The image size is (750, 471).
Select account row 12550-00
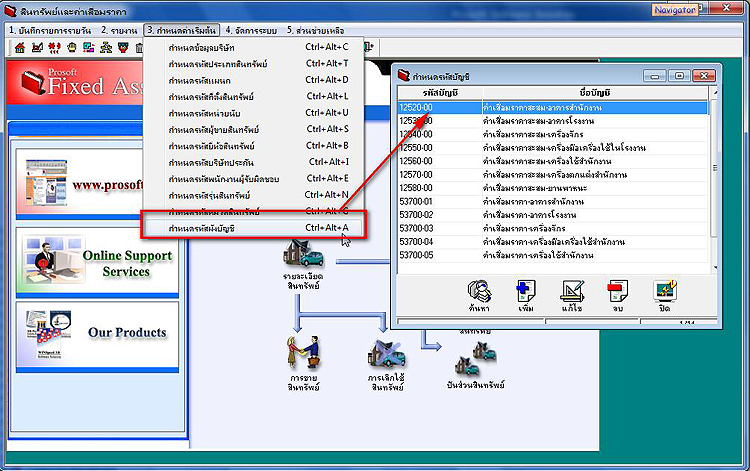click(416, 148)
